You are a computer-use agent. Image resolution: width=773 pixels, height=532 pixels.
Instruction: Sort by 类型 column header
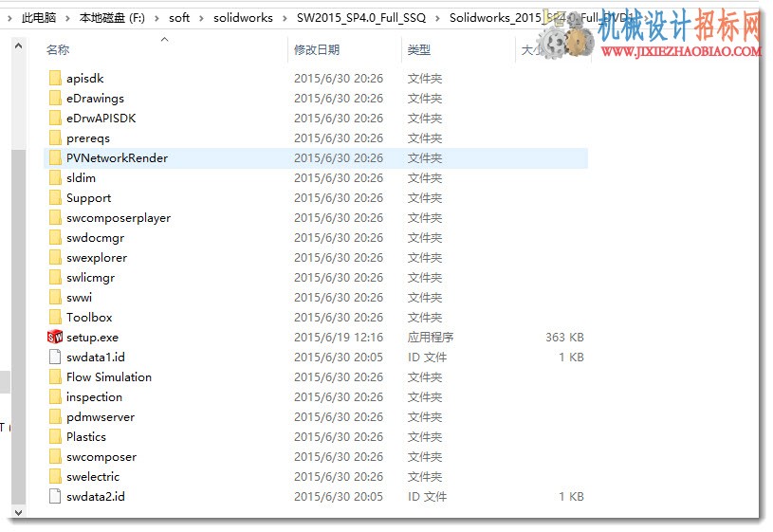(419, 50)
